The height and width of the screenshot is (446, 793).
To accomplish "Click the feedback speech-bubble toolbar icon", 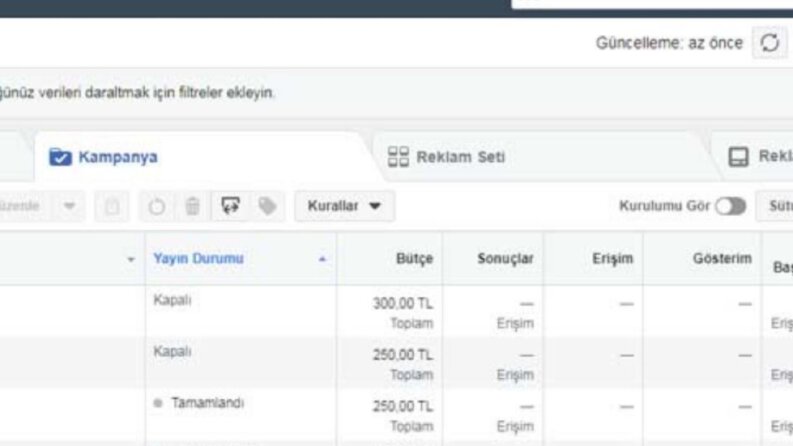I will pyautogui.click(x=231, y=206).
